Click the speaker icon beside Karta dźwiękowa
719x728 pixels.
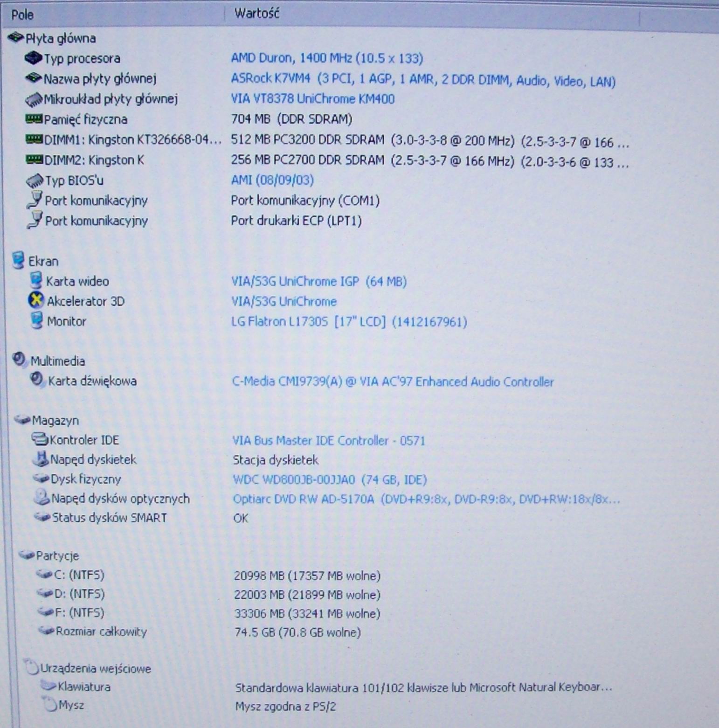coord(37,380)
